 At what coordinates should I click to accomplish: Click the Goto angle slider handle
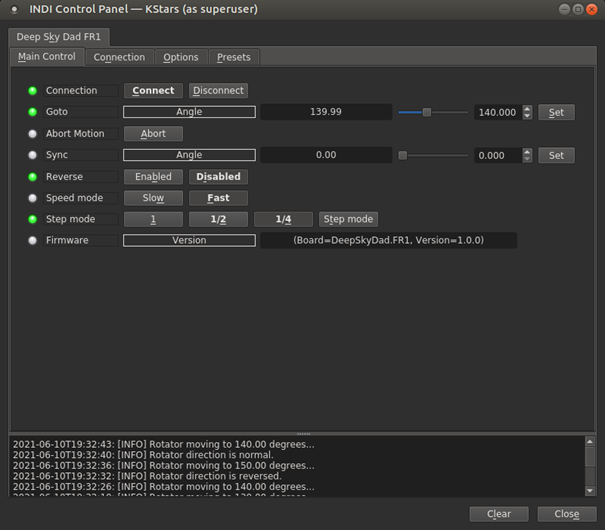[x=427, y=112]
